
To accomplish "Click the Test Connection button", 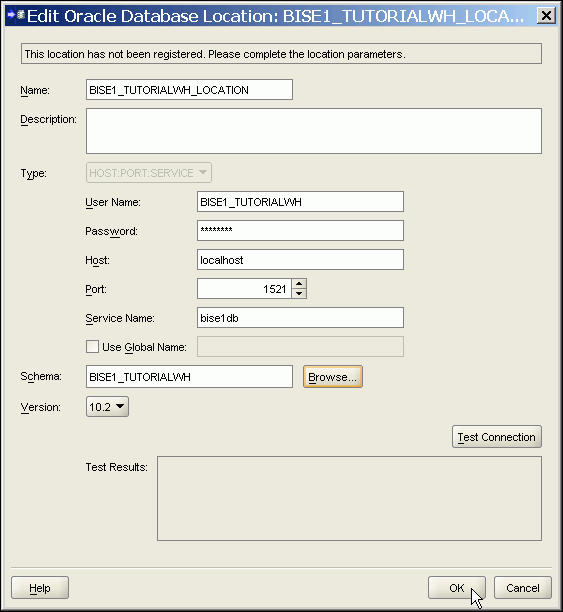I will pos(497,437).
